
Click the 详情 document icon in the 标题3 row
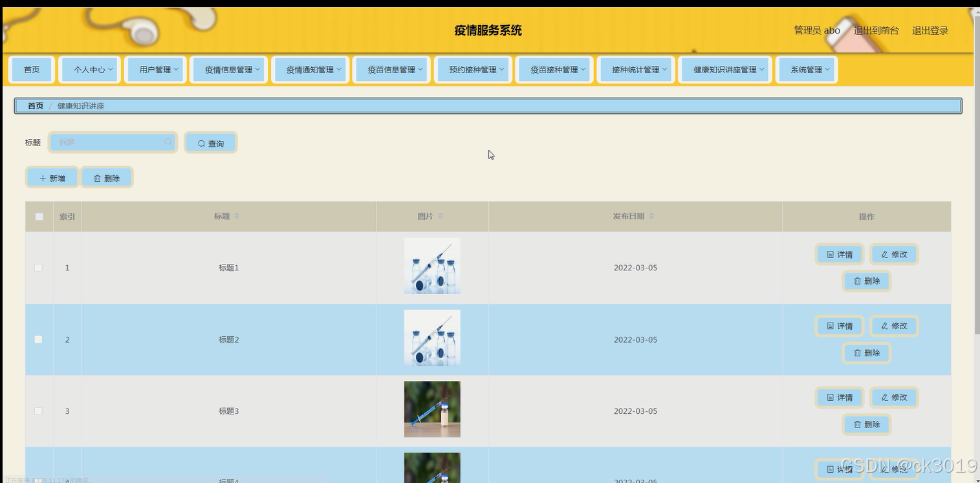[831, 398]
